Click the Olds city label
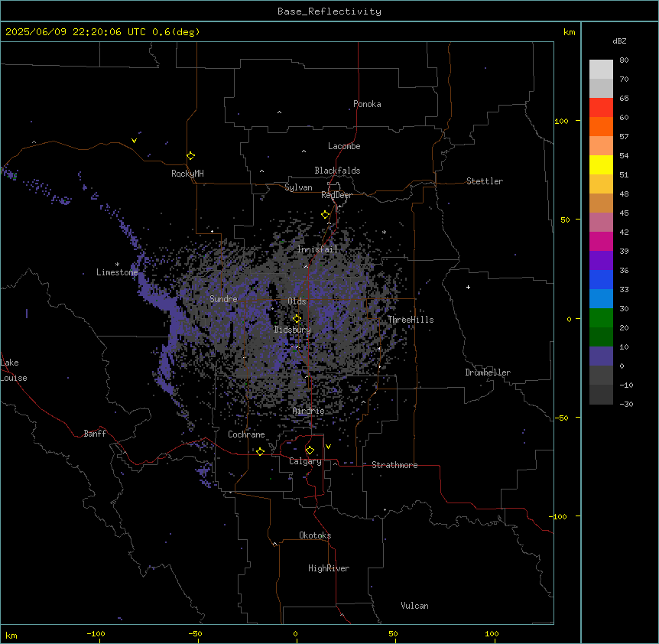Image resolution: width=659 pixels, height=644 pixels. coord(297,301)
